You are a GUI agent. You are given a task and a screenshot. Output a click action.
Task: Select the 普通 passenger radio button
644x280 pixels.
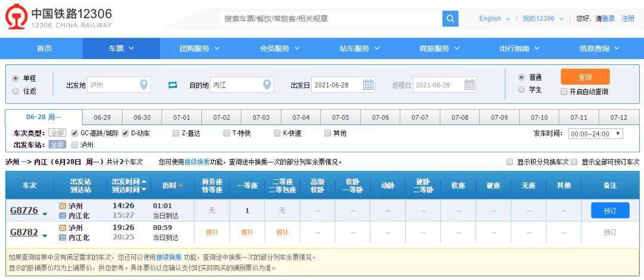[x=522, y=77]
